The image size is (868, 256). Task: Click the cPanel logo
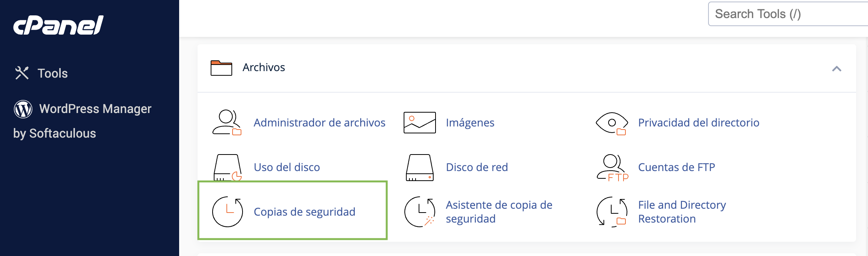[58, 25]
